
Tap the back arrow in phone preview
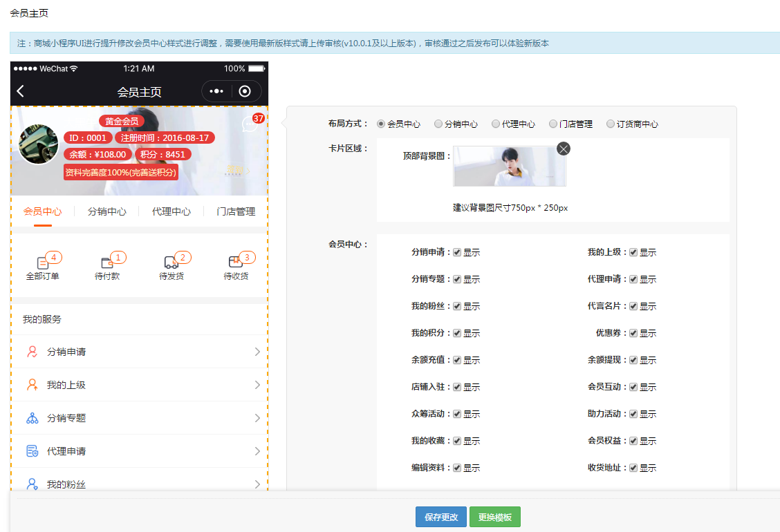(20, 91)
